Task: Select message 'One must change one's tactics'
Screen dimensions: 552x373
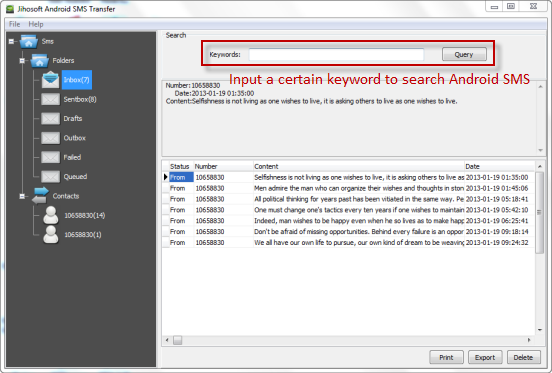Action: 349,210
